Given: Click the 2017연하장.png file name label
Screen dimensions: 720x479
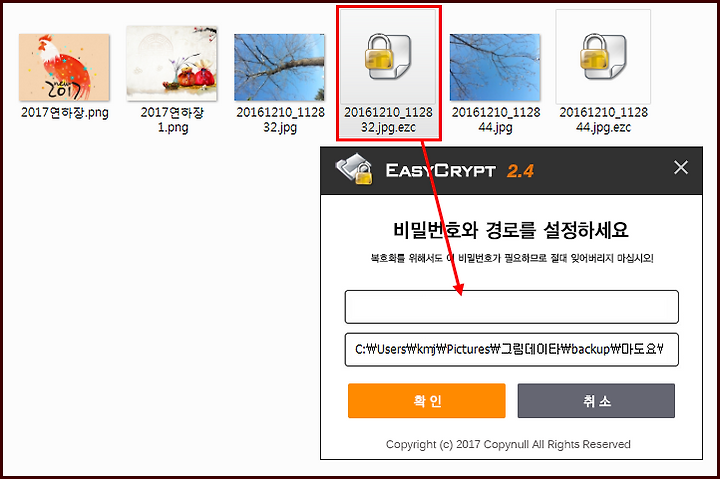Looking at the screenshot, I should tap(65, 113).
